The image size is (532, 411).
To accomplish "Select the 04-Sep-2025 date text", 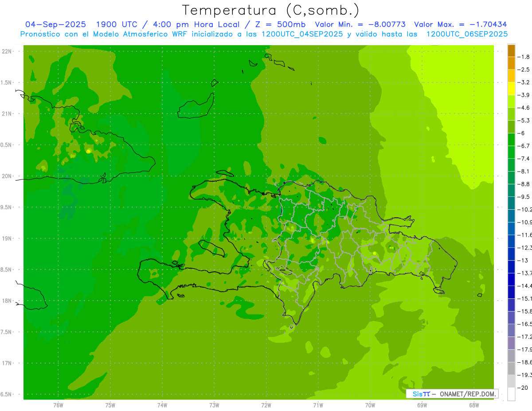I will (x=55, y=24).
